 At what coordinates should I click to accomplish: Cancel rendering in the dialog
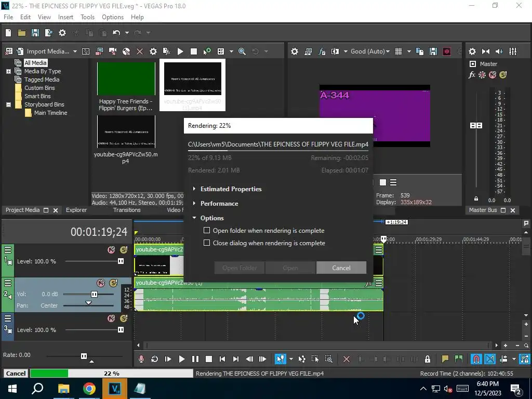point(341,268)
